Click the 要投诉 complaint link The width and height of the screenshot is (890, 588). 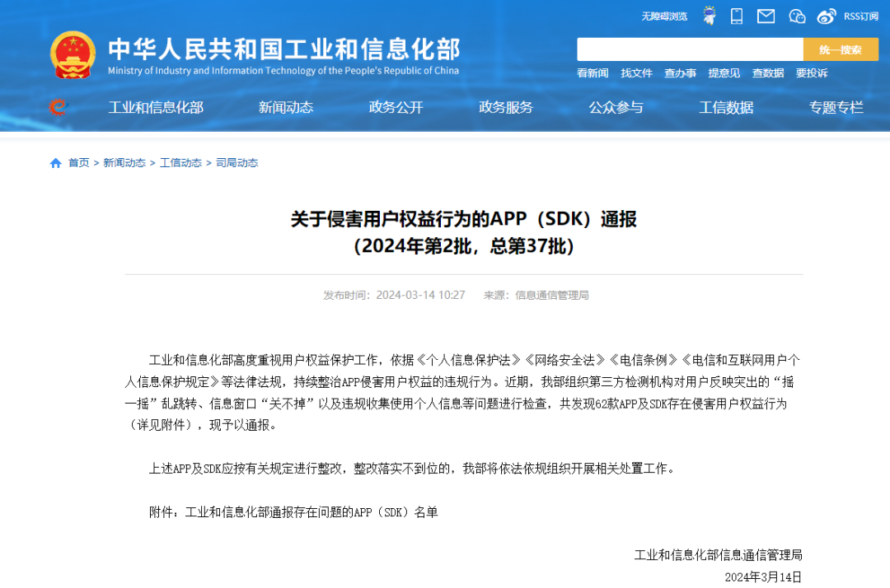(x=810, y=73)
